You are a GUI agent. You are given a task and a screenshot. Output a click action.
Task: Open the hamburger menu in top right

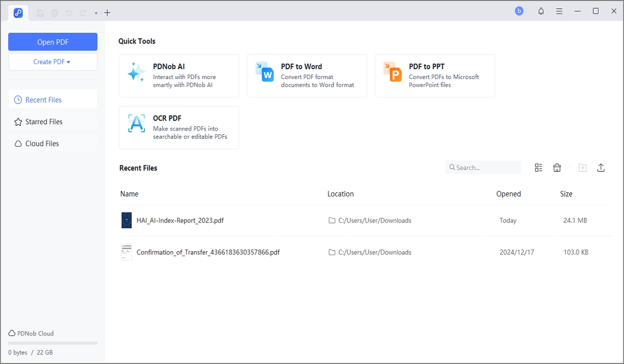coord(559,10)
